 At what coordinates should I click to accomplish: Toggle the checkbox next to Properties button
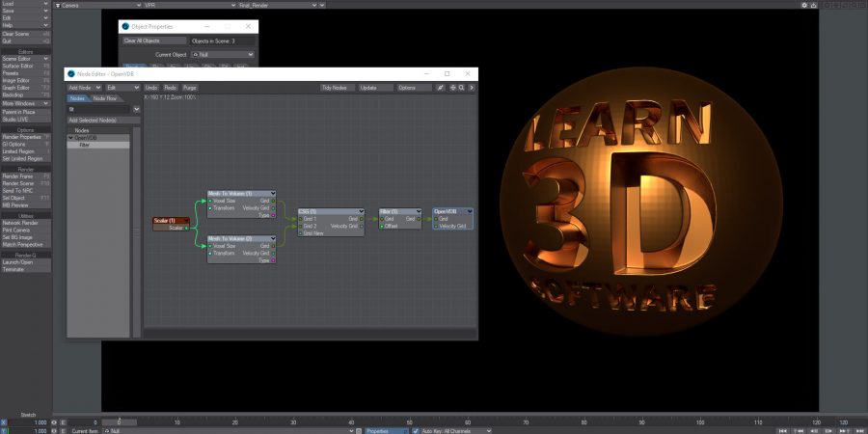point(359,430)
